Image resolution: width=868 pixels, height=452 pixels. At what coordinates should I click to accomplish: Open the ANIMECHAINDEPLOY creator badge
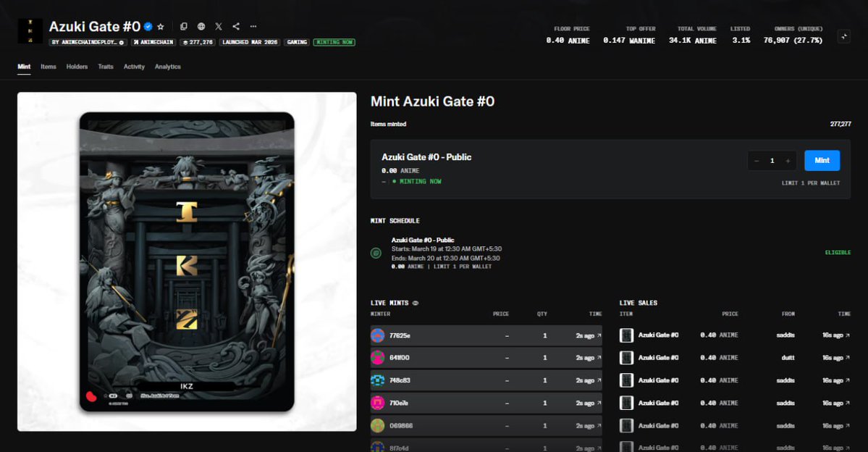coord(88,42)
